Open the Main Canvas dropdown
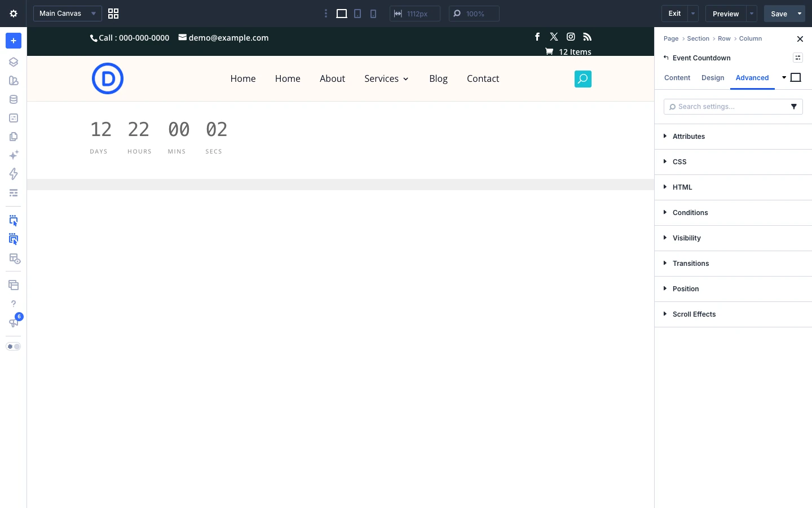 pos(68,14)
